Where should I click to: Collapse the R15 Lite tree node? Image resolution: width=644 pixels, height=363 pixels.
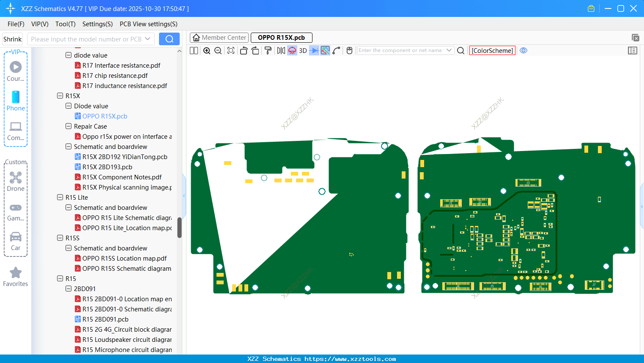[x=60, y=197]
